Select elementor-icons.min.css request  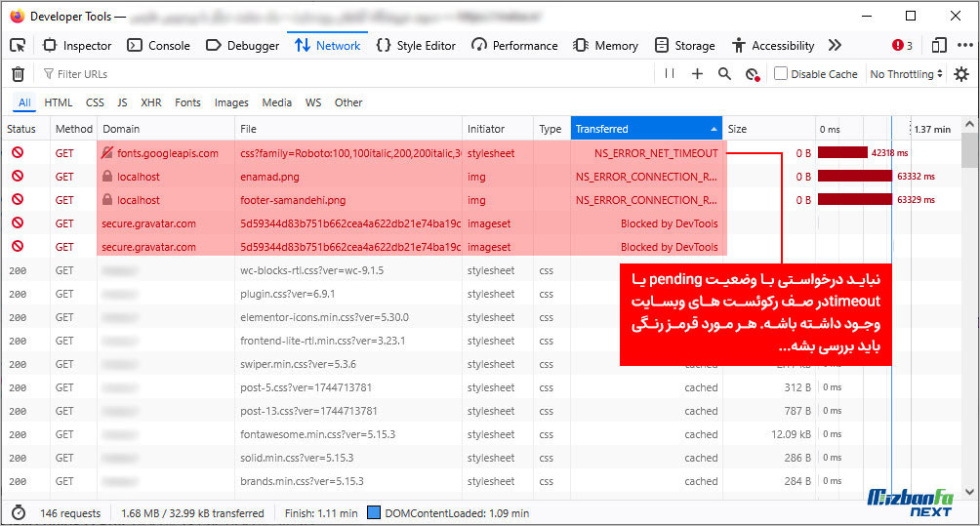(481, 317)
